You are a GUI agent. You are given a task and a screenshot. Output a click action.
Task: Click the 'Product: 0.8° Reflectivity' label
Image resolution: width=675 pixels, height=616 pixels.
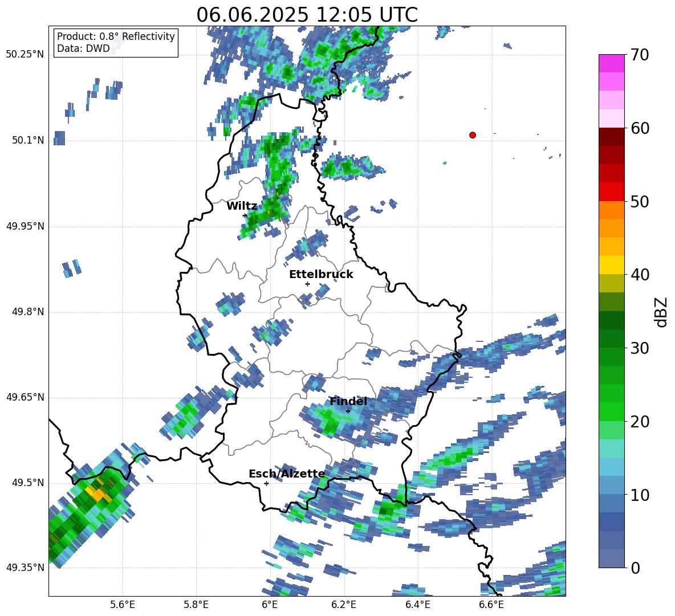(116, 36)
